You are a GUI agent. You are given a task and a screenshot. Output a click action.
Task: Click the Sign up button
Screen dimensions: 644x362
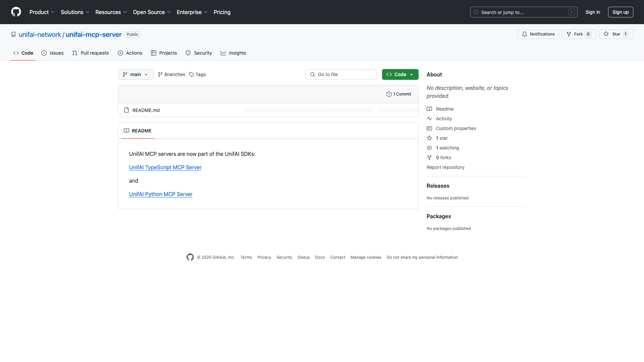click(x=620, y=12)
